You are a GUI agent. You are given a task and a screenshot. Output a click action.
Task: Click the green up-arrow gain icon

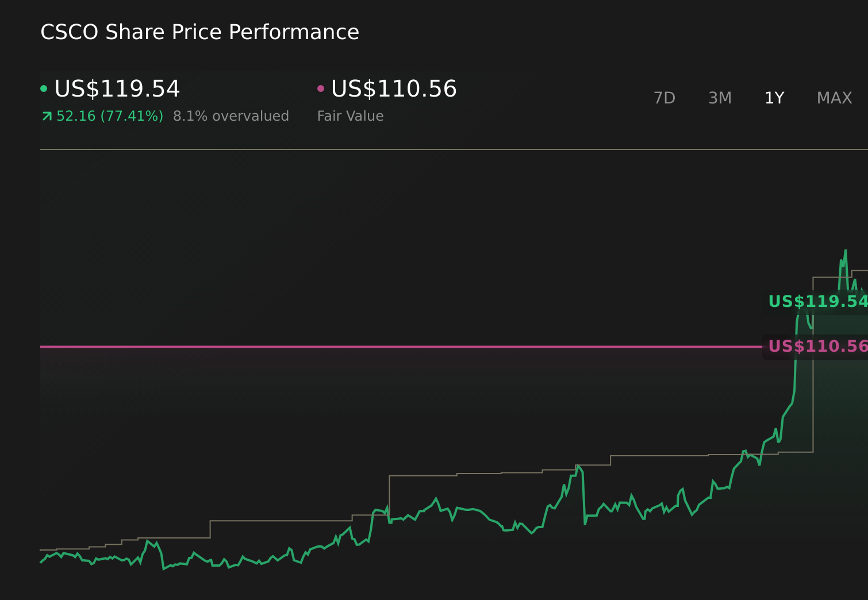point(47,117)
